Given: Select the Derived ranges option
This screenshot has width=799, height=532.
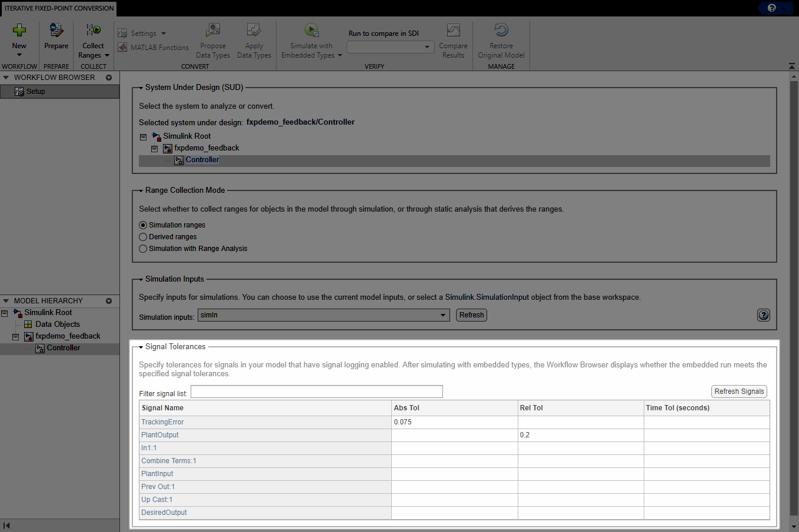Looking at the screenshot, I should (142, 236).
